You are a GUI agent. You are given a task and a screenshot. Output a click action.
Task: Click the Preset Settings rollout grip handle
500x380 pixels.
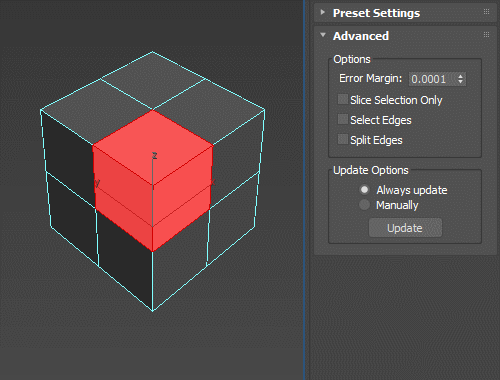[x=486, y=12]
